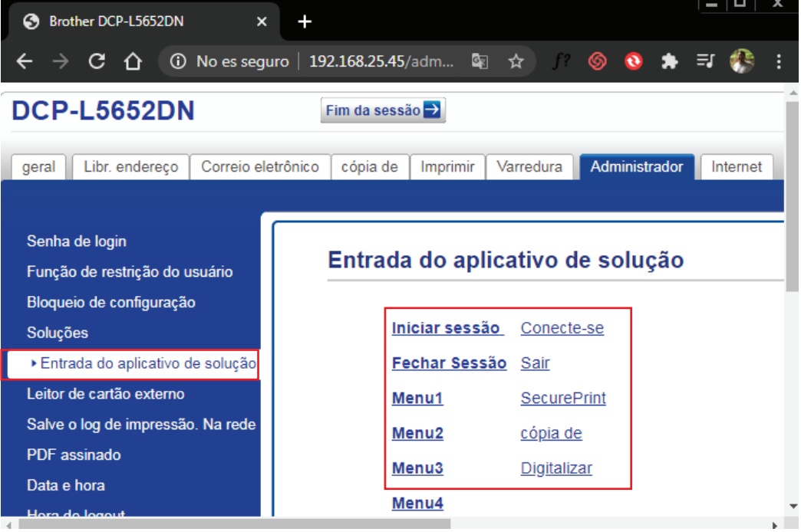Screen dimensions: 801x532
Task: Open the user profile avatar
Action: click(742, 62)
